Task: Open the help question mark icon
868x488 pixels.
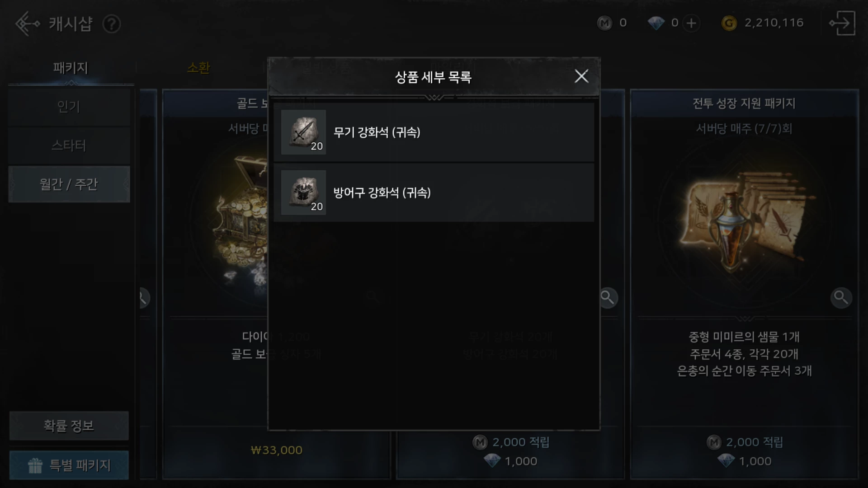Action: [x=111, y=24]
